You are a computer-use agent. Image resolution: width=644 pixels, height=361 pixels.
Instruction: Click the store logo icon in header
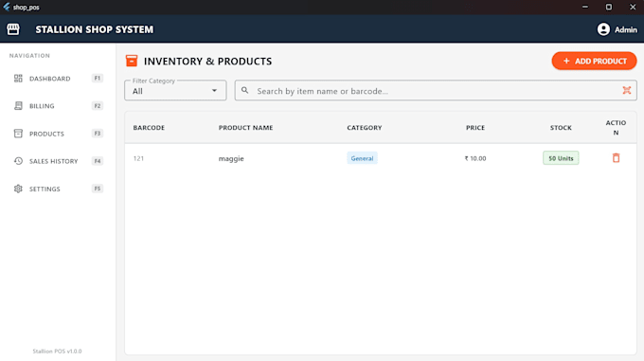pyautogui.click(x=12, y=29)
